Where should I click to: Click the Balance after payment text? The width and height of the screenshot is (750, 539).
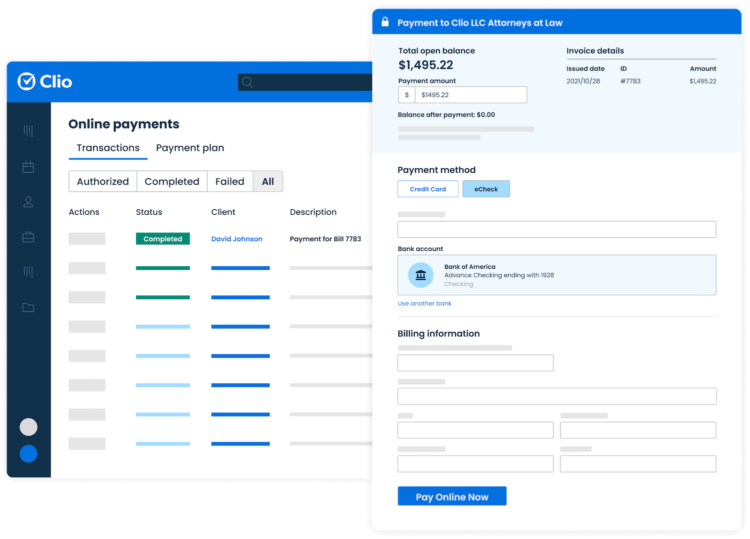(446, 115)
